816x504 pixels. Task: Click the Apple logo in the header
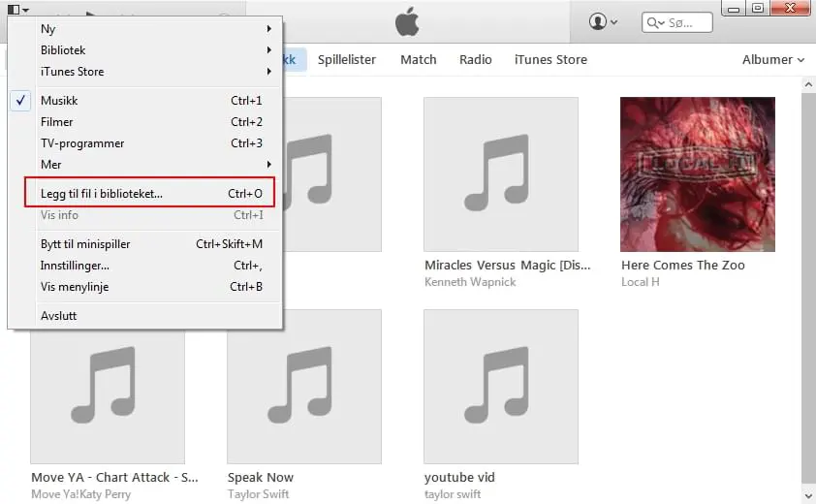[x=407, y=22]
